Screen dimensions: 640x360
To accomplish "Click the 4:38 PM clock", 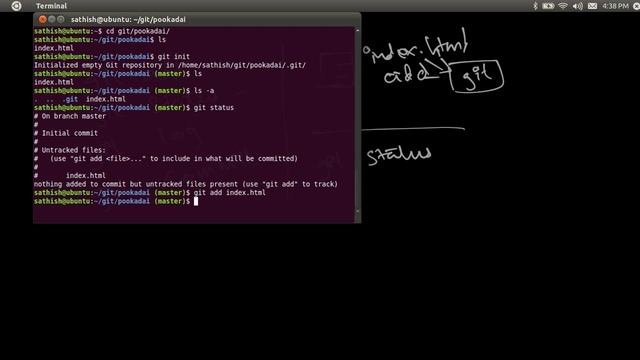I will coord(616,6).
